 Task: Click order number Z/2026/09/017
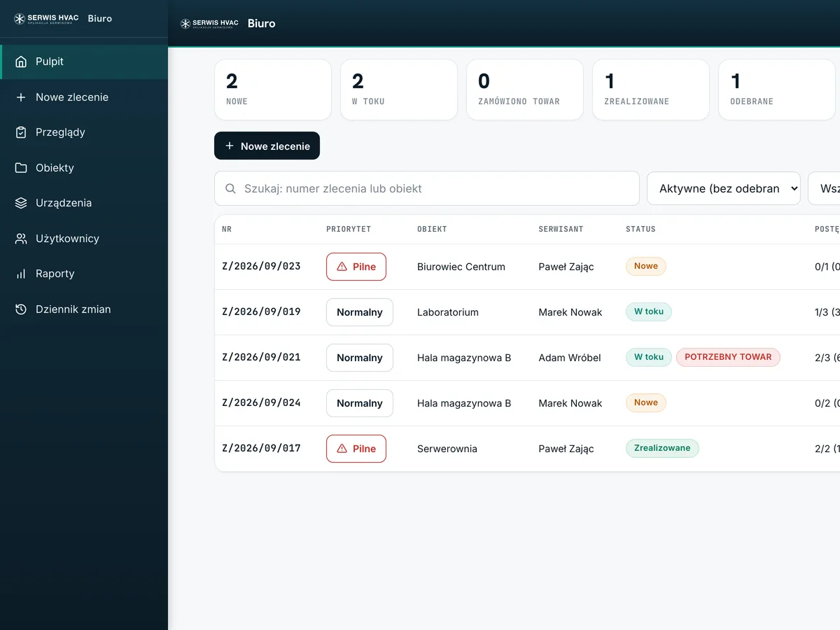click(261, 448)
